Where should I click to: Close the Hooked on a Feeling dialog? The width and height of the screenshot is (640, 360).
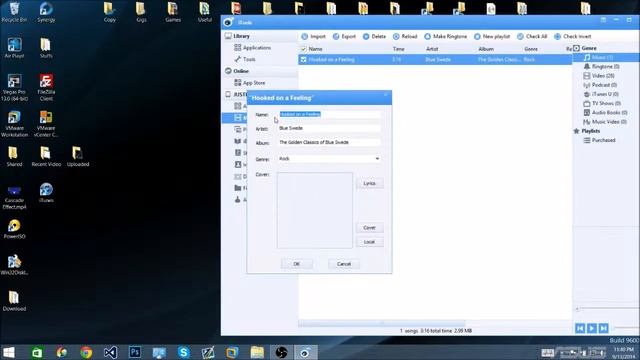(x=386, y=96)
